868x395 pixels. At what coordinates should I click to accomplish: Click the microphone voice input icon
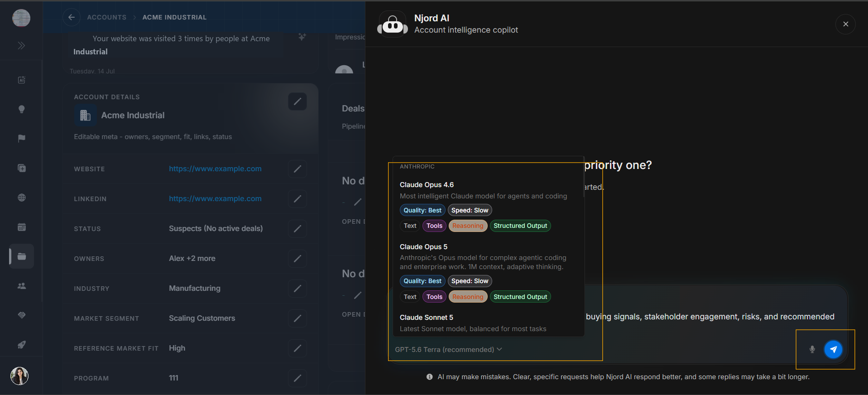[812, 349]
